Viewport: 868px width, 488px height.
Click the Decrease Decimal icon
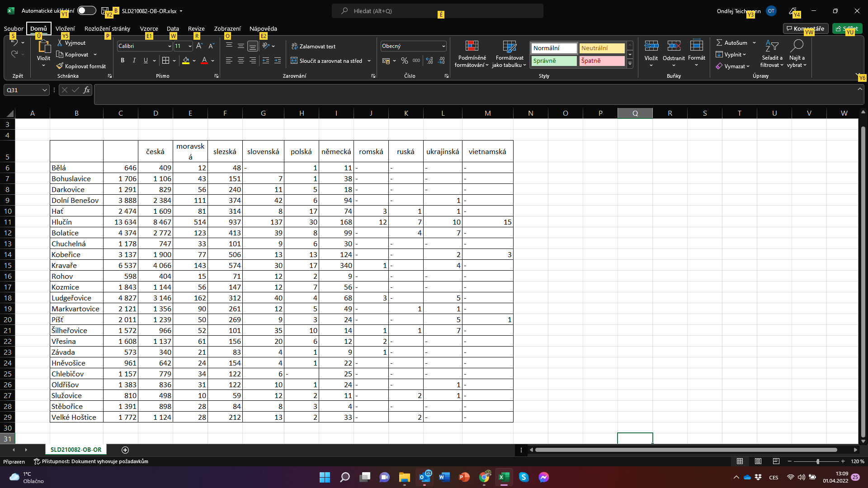click(442, 61)
